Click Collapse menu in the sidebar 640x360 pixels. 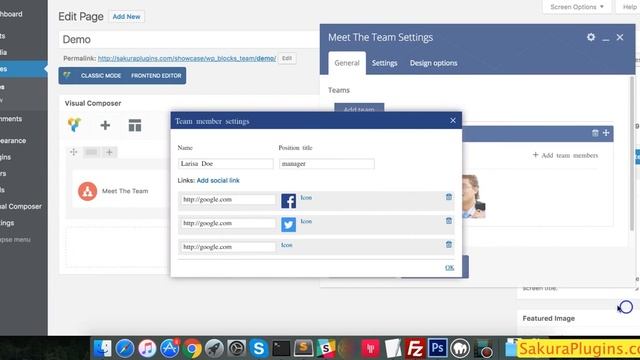[15, 240]
